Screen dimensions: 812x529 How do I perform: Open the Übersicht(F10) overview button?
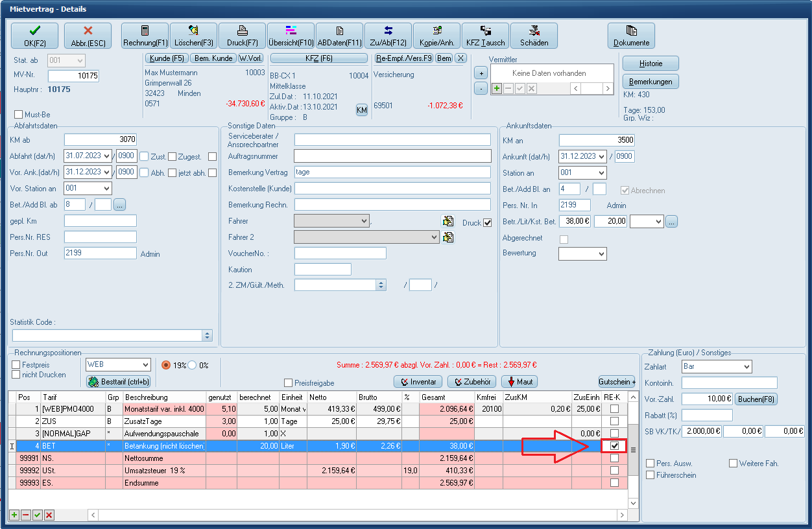(x=291, y=36)
